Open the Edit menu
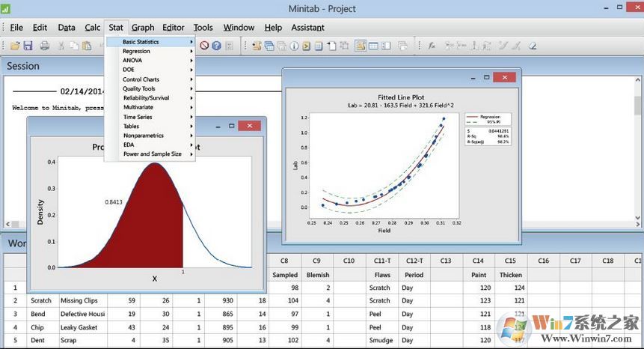 [40, 28]
